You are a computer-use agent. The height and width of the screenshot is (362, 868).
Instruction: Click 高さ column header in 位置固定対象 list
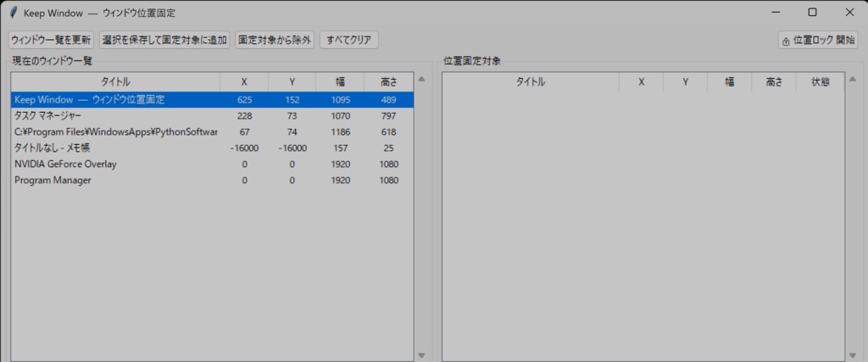point(774,82)
